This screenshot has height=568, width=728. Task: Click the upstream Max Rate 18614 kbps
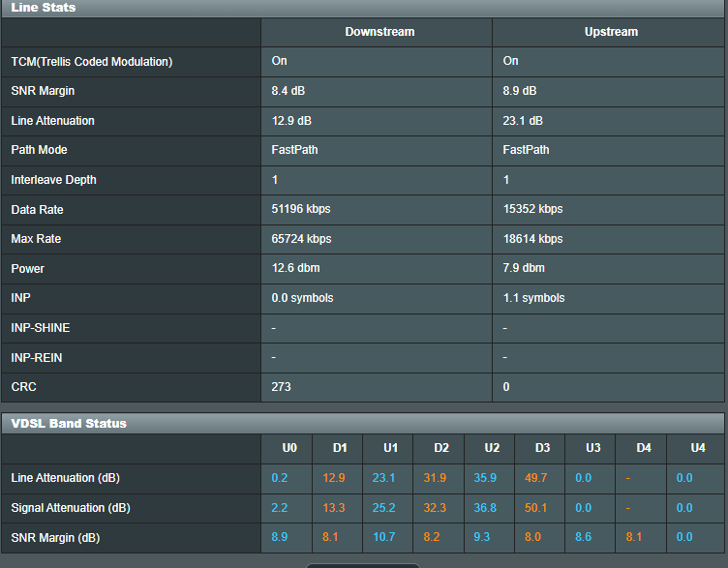tap(532, 239)
